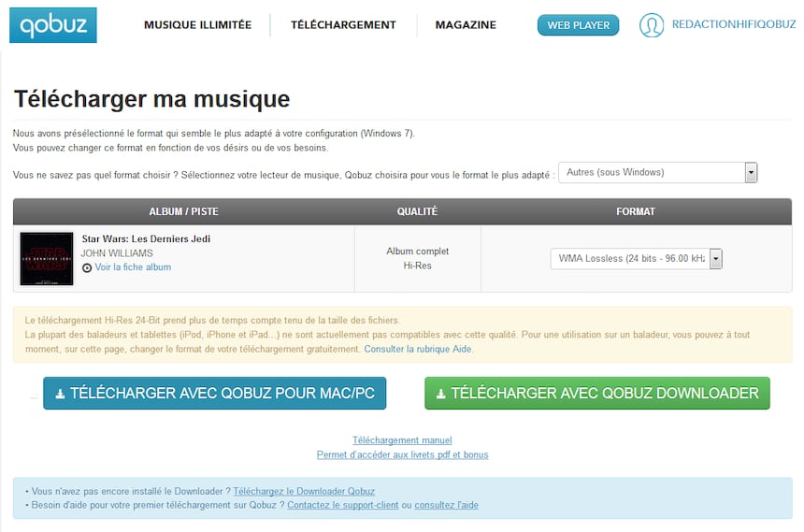This screenshot has height=532, width=804.
Task: Open the Consulter la rubrique Aide link
Action: 418,349
